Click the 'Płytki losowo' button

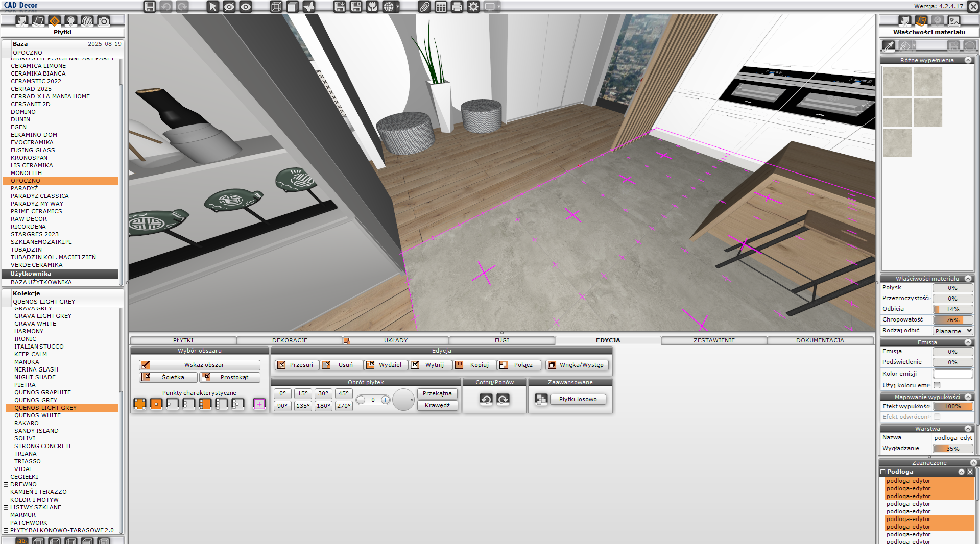tap(578, 399)
